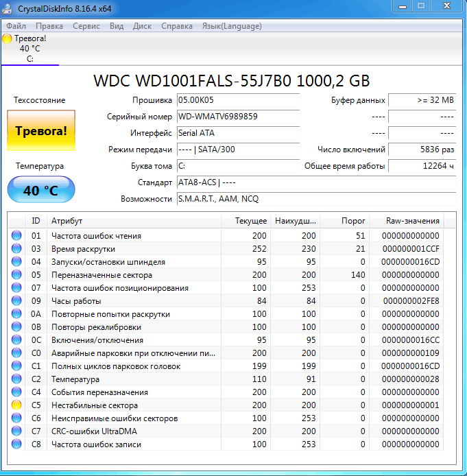The height and width of the screenshot is (476, 467).
Task: Open the Справка menu
Action: (177, 26)
